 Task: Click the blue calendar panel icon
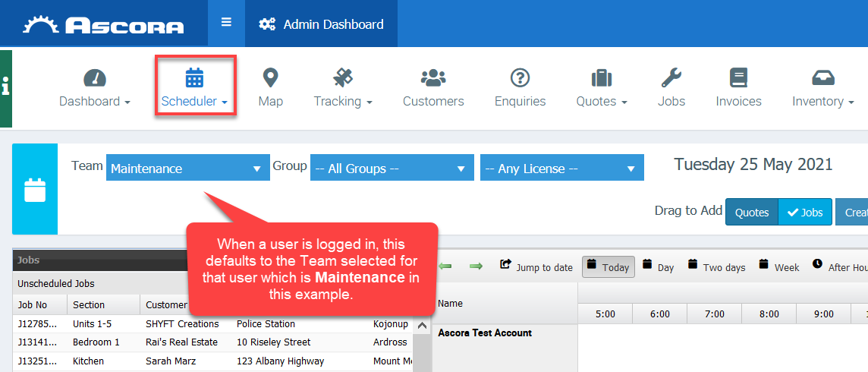click(35, 189)
